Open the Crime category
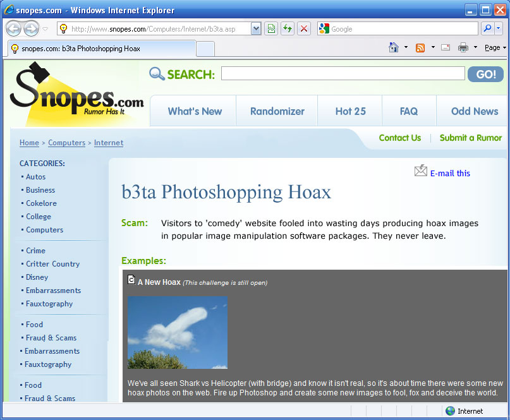510x420 pixels. (35, 251)
